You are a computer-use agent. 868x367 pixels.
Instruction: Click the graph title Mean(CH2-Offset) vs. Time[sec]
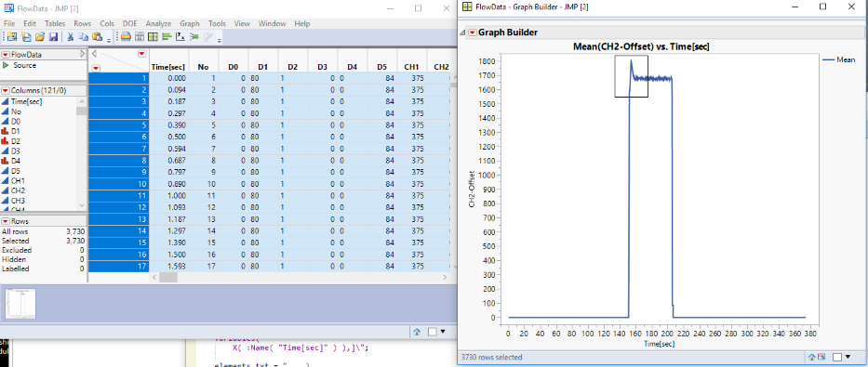641,47
